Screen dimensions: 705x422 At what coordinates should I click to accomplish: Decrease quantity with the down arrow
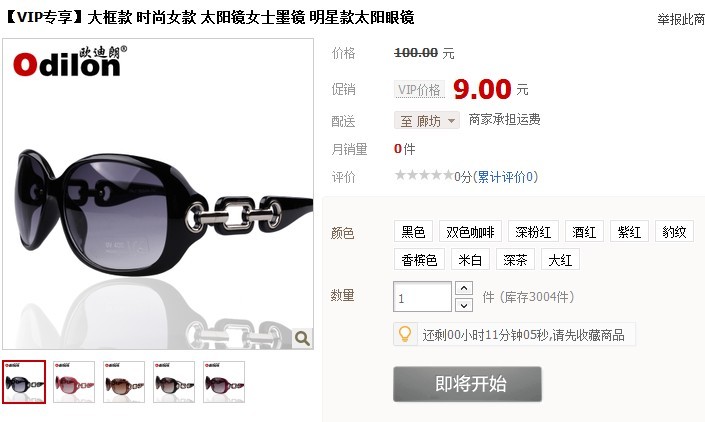click(x=464, y=306)
